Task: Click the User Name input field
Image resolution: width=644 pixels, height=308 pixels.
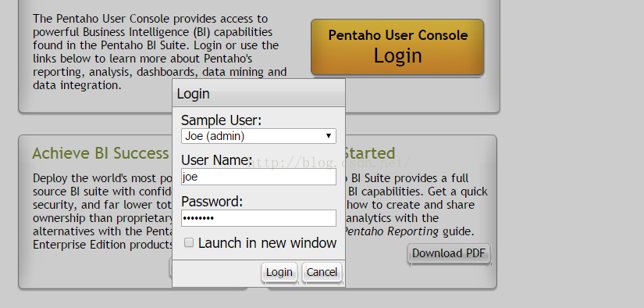Action: coord(258,177)
